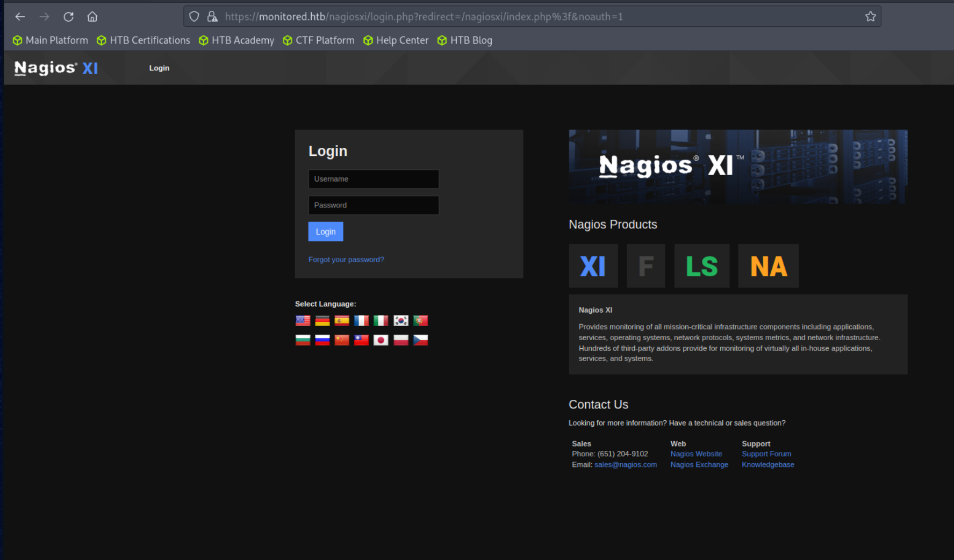The height and width of the screenshot is (560, 954).
Task: Open the green LS product tile
Action: [x=701, y=266]
